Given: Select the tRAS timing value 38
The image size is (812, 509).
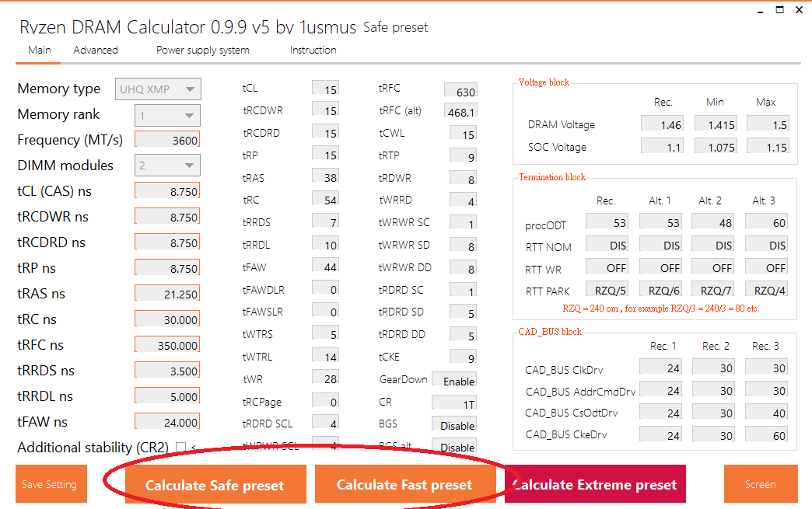Looking at the screenshot, I should 326,177.
